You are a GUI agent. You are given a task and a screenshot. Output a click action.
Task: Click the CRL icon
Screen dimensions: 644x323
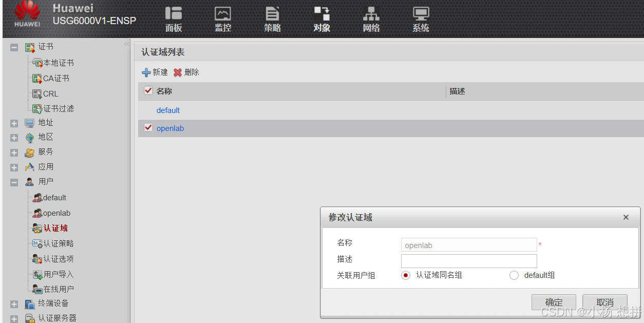(x=37, y=93)
